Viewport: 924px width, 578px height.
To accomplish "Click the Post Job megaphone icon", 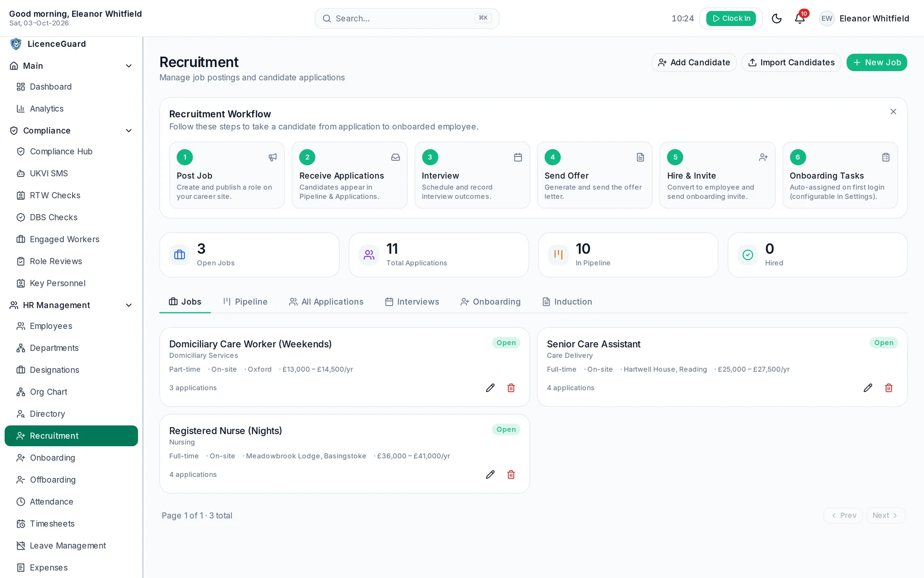I will (273, 157).
